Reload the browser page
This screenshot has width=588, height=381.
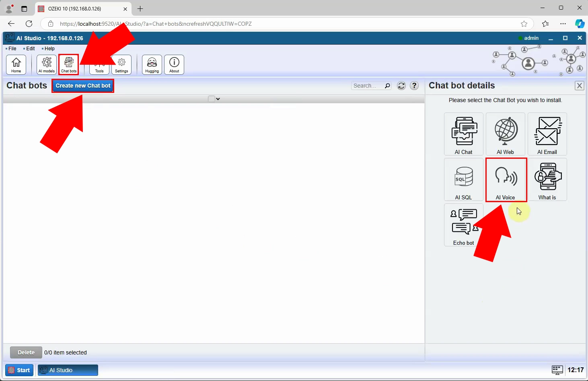pyautogui.click(x=29, y=24)
